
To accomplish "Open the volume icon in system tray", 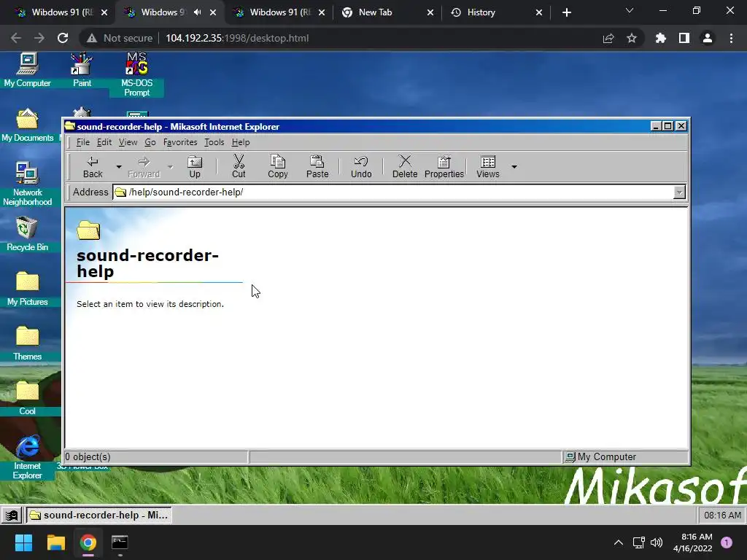I will point(657,542).
